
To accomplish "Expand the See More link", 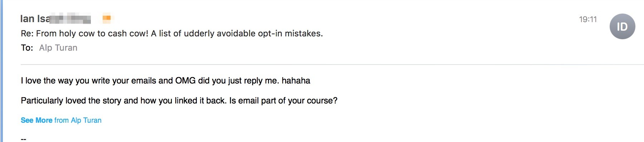I will pyautogui.click(x=36, y=120).
